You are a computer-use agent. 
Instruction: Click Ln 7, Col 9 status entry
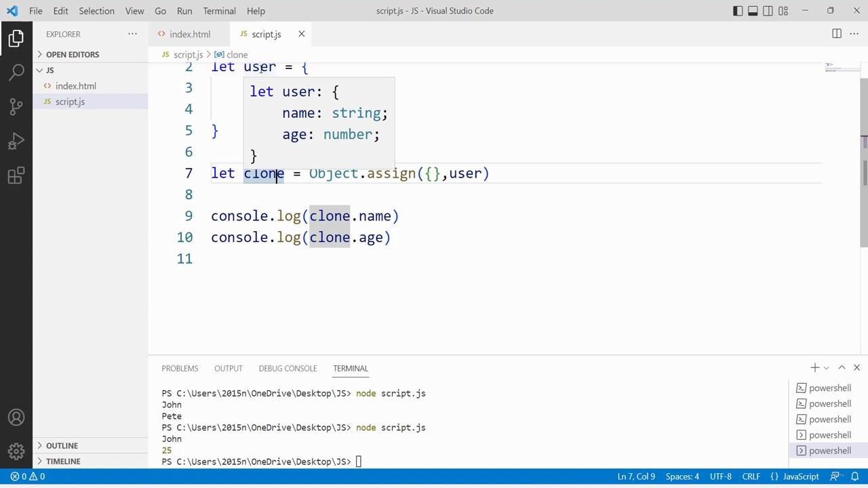point(636,476)
